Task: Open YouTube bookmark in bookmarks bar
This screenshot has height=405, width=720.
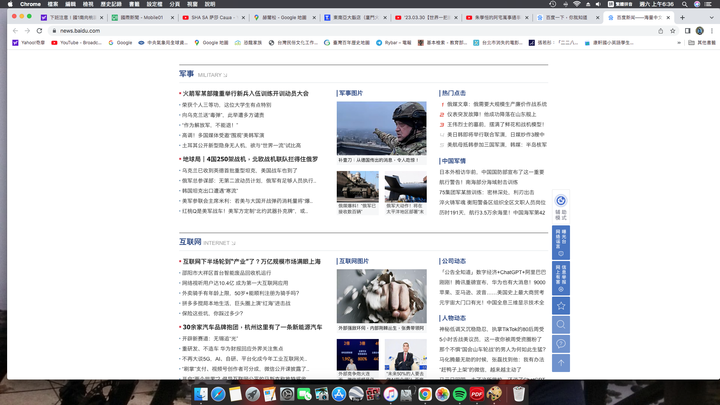Action: pyautogui.click(x=76, y=43)
